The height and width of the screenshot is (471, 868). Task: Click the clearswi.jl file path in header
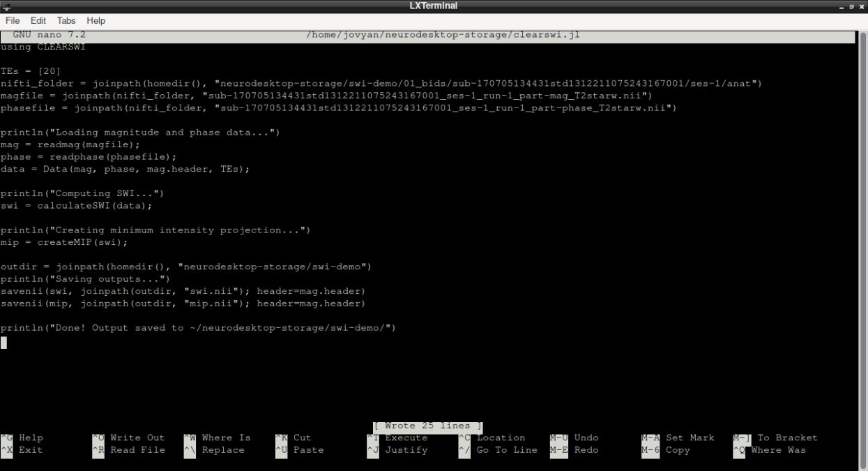(443, 34)
